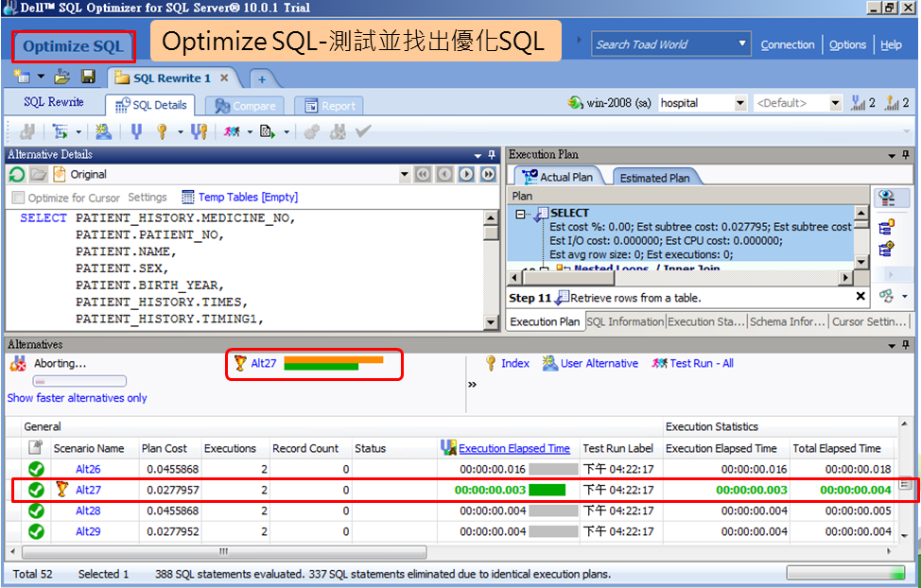The width and height of the screenshot is (921, 588).
Task: Click the Optimize SQL button
Action: 74,46
